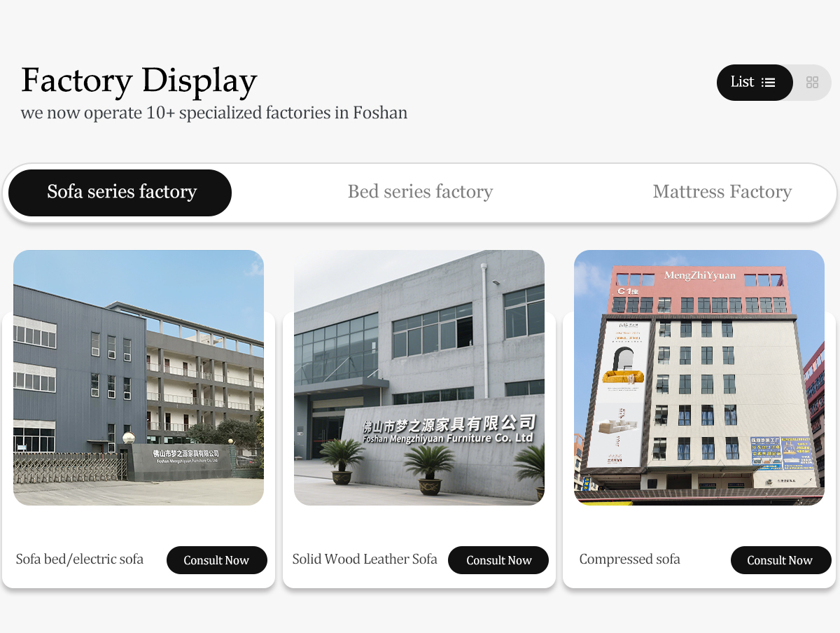Click the Factory Display heading
This screenshot has height=633, width=840.
[139, 81]
